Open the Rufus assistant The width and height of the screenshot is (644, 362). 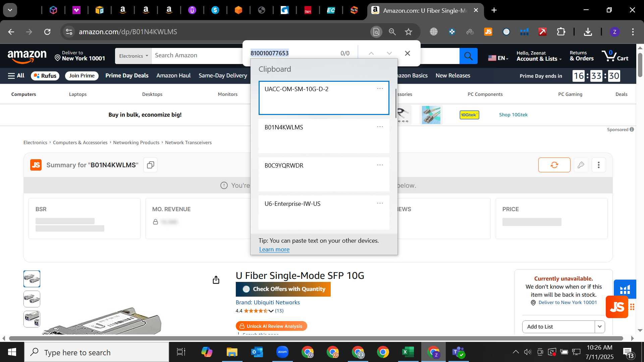click(x=45, y=76)
